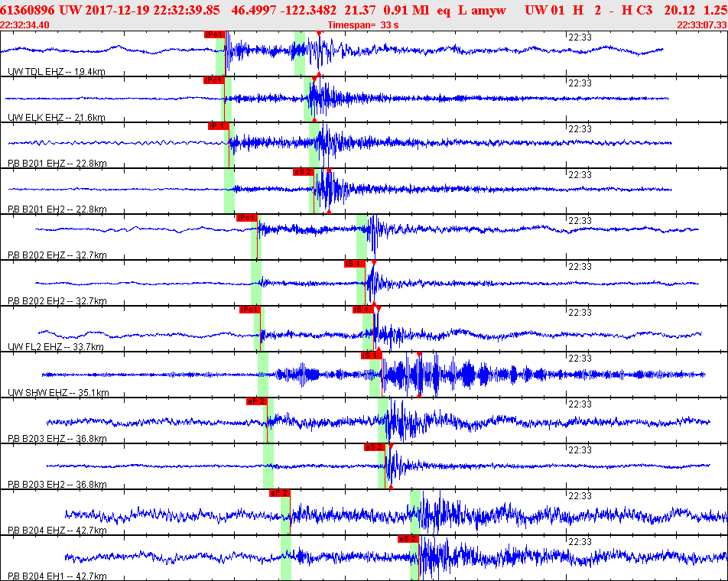Click the event ID 61360896 in header

[x=28, y=10]
